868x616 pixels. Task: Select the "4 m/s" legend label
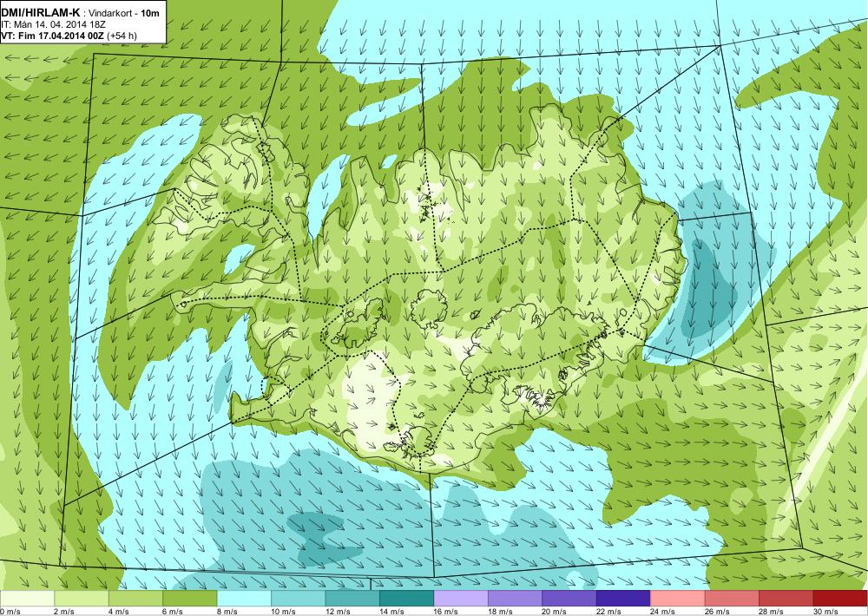118,612
